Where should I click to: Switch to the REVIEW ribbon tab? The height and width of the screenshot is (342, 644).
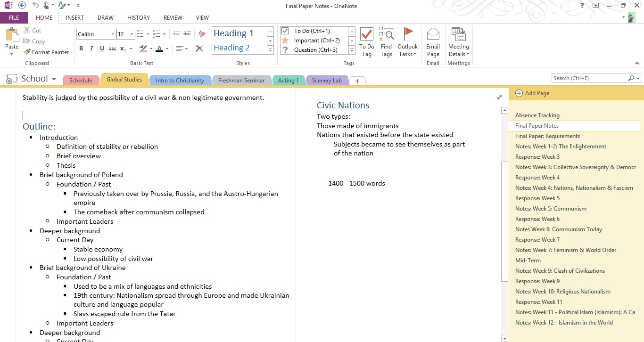click(x=173, y=18)
